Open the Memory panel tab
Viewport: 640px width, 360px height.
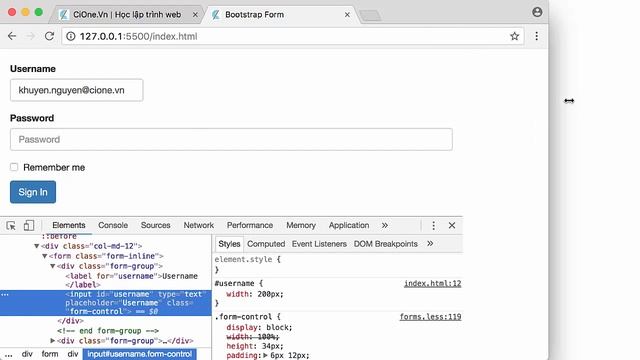(301, 225)
